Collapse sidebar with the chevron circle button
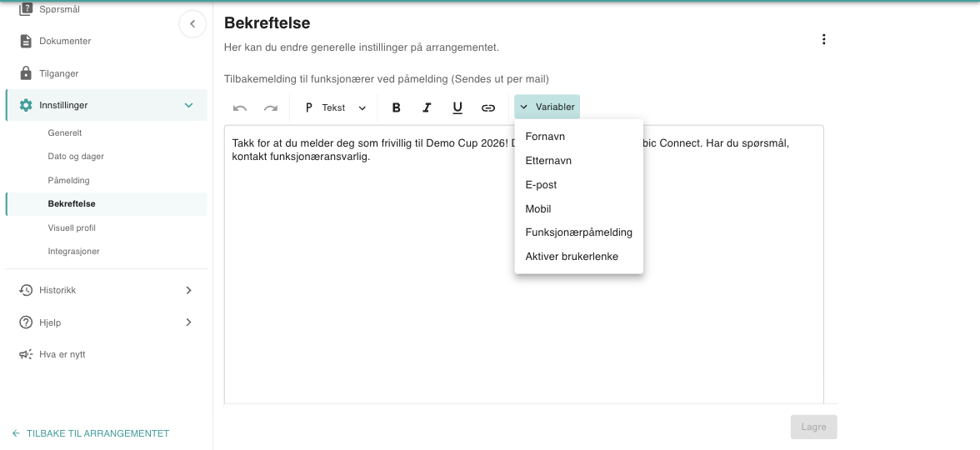Image resolution: width=980 pixels, height=450 pixels. (192, 23)
